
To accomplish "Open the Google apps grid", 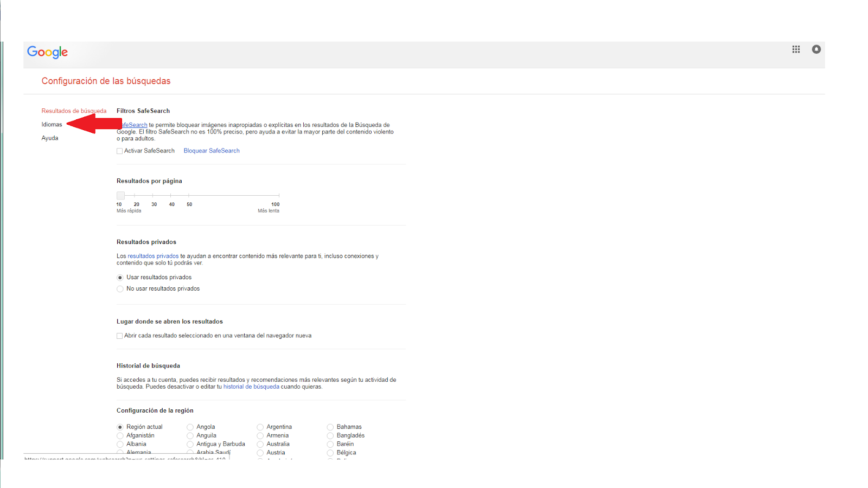I will click(796, 49).
